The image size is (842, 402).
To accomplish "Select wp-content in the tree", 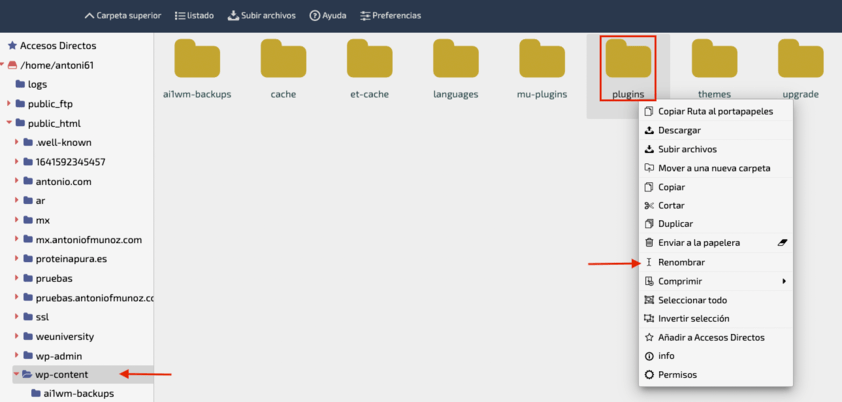I will click(62, 375).
